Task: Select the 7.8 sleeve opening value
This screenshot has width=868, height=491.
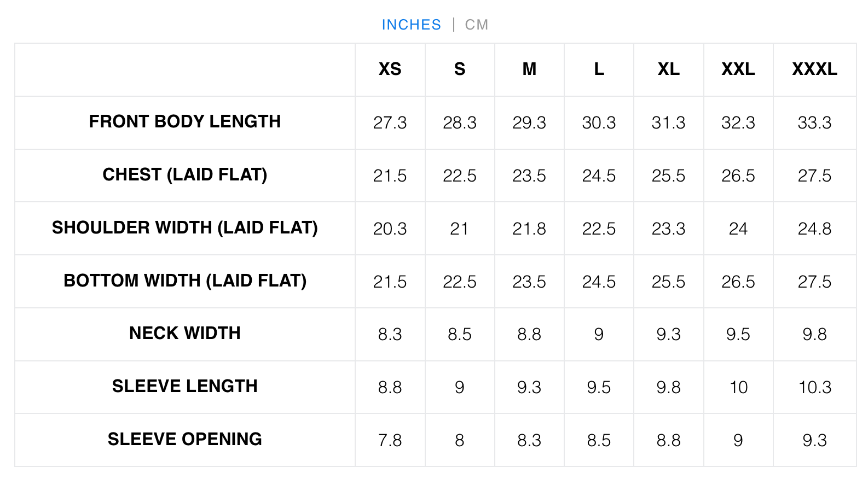Action: [390, 440]
